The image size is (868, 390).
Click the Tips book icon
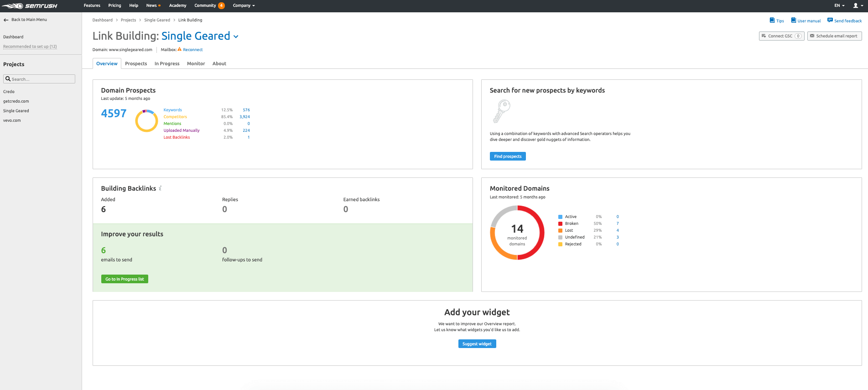tap(772, 20)
